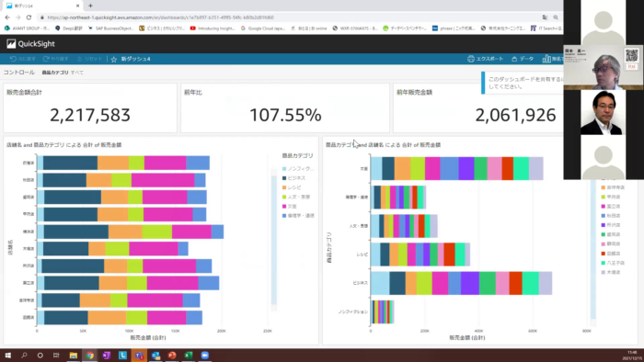Viewport: 644px width, 362px height.
Task: Expand the コントロール controls section
Action: (x=19, y=73)
